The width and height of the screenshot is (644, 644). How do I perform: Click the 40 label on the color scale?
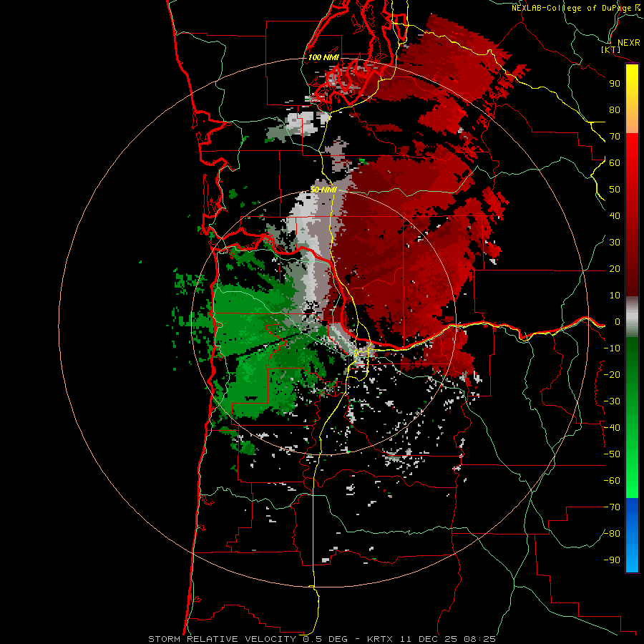click(x=615, y=215)
